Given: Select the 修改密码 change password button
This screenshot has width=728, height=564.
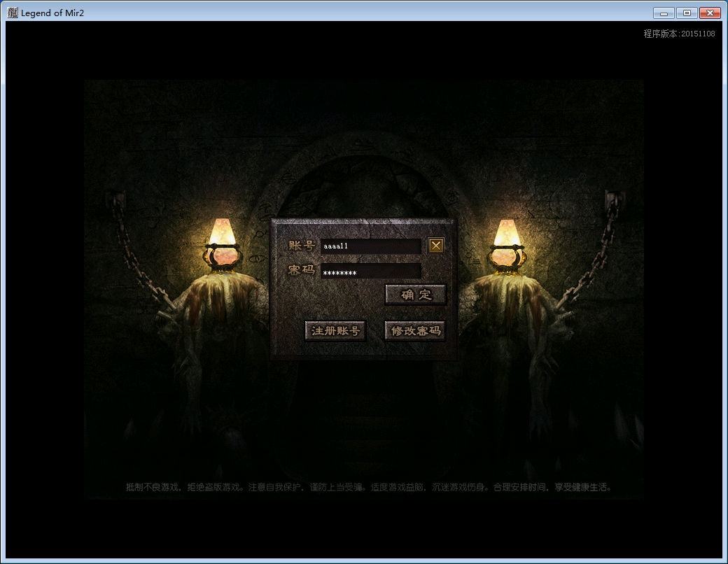Looking at the screenshot, I should [x=416, y=331].
